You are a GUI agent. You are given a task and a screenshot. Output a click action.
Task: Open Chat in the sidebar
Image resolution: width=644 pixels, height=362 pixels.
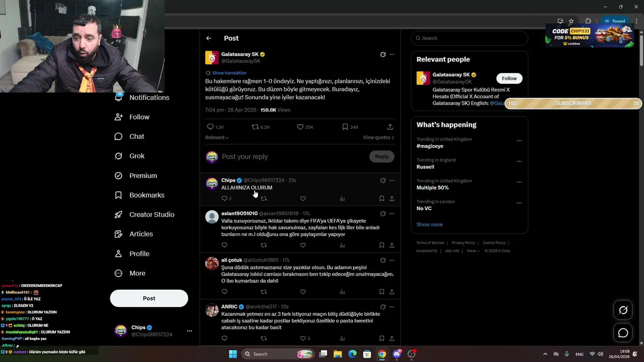[x=129, y=136]
